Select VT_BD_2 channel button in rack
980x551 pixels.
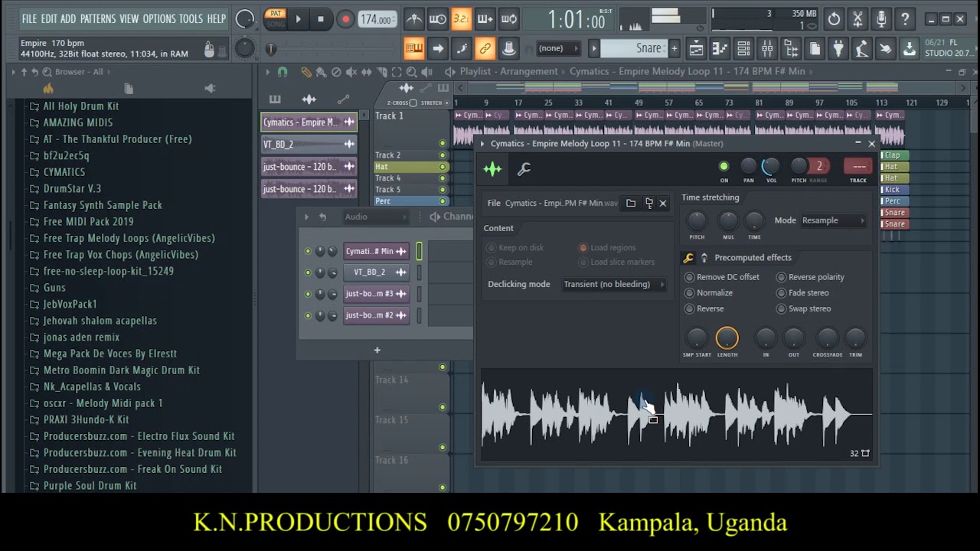point(376,272)
